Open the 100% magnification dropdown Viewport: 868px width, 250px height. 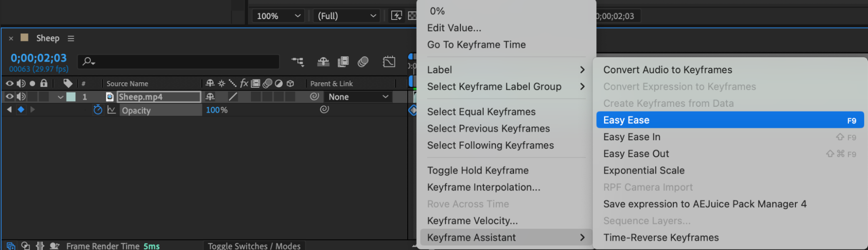[278, 16]
